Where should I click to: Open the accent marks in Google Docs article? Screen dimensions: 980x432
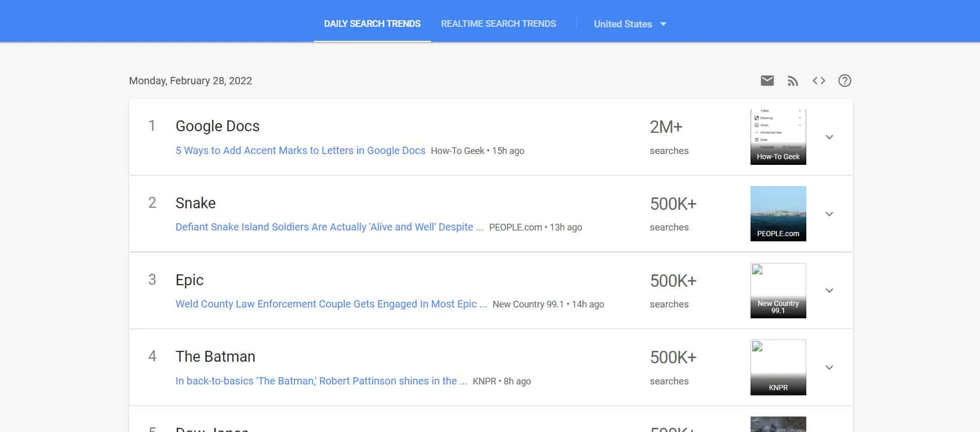click(300, 150)
